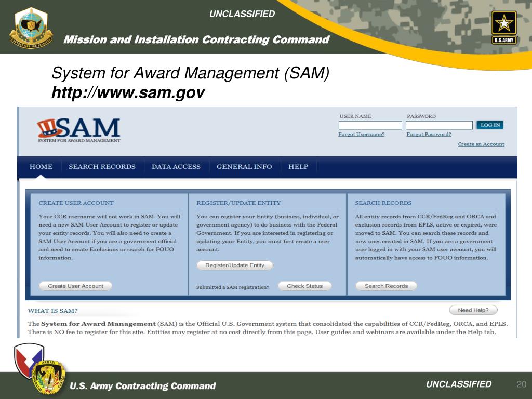Click the Army Contracting Command crest in footer
The width and height of the screenshot is (532, 399).
point(49,377)
